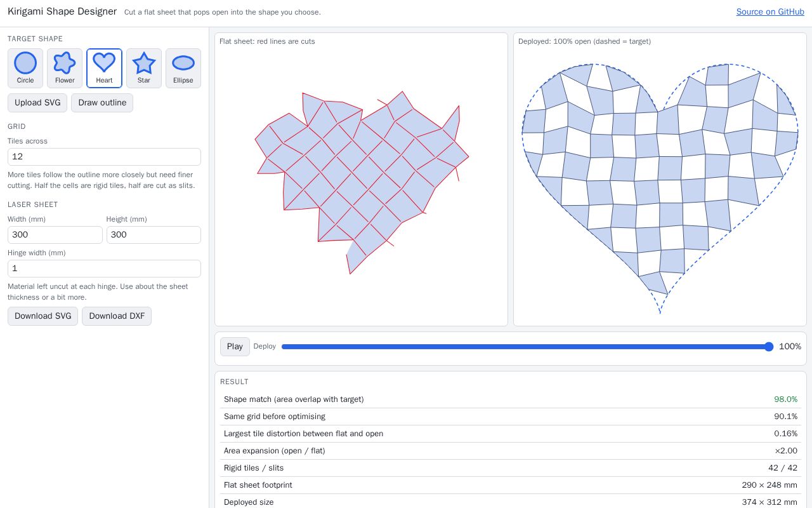Select the Star target shape

(x=144, y=68)
